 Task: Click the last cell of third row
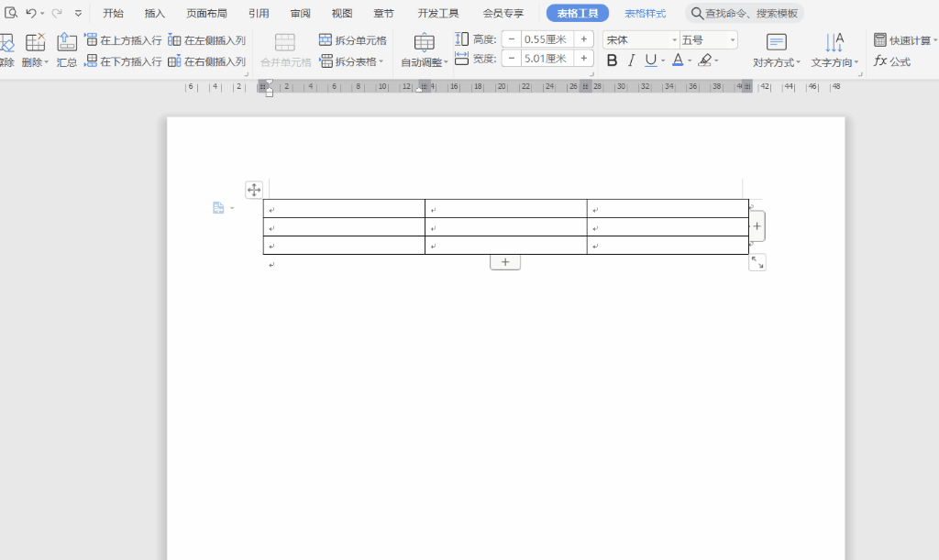(x=668, y=246)
